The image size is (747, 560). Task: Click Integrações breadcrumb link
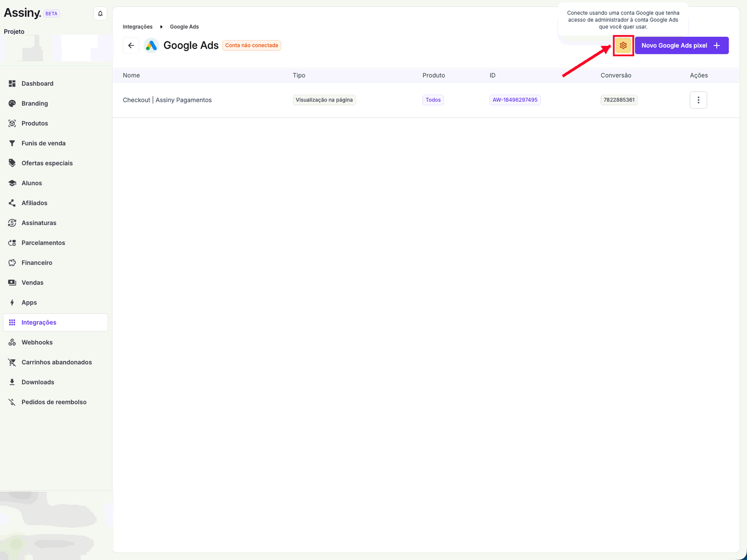[137, 27]
